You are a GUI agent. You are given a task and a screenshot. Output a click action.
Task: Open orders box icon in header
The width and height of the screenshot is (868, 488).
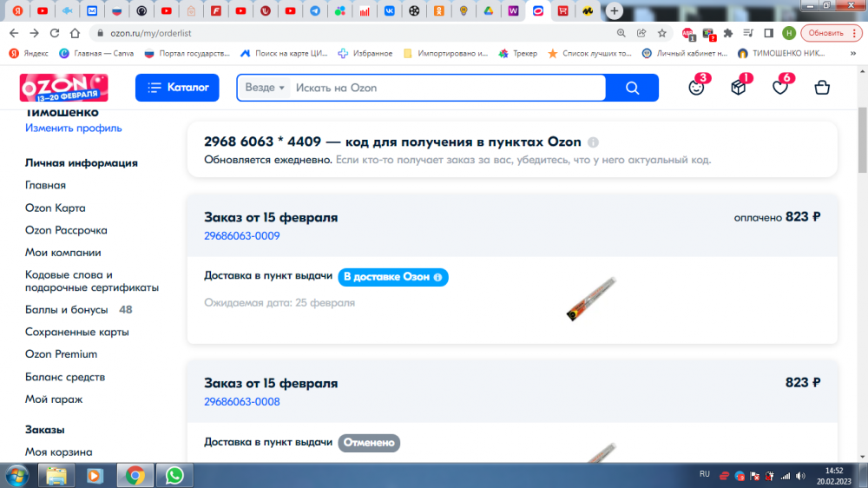739,88
